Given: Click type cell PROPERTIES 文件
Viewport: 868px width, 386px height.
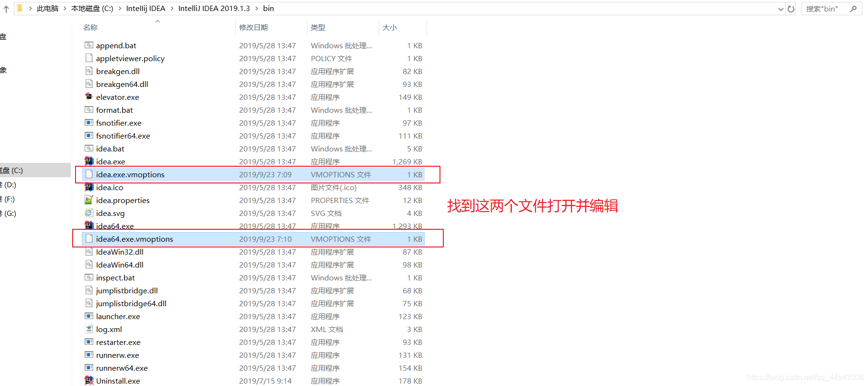Looking at the screenshot, I should [340, 200].
